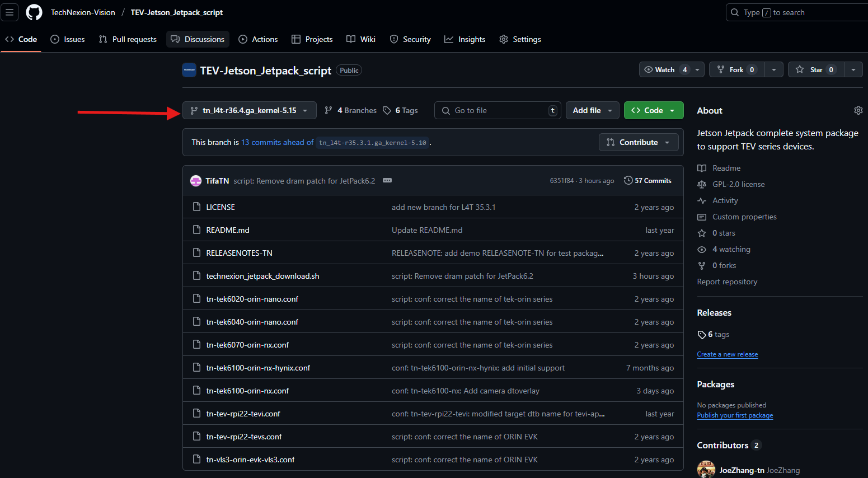Open the Projects tab
Image resolution: width=868 pixels, height=478 pixels.
pyautogui.click(x=312, y=39)
